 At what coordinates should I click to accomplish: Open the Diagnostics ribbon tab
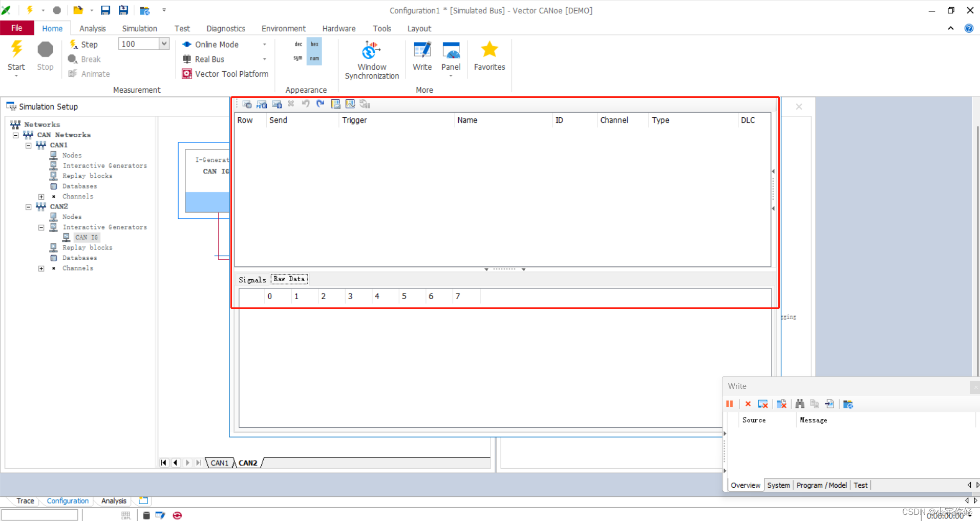(226, 29)
